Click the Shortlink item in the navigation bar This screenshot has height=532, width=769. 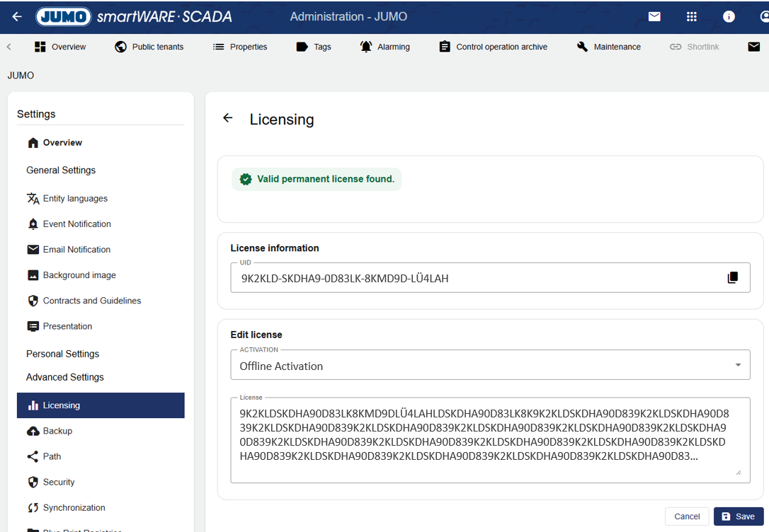(x=695, y=47)
